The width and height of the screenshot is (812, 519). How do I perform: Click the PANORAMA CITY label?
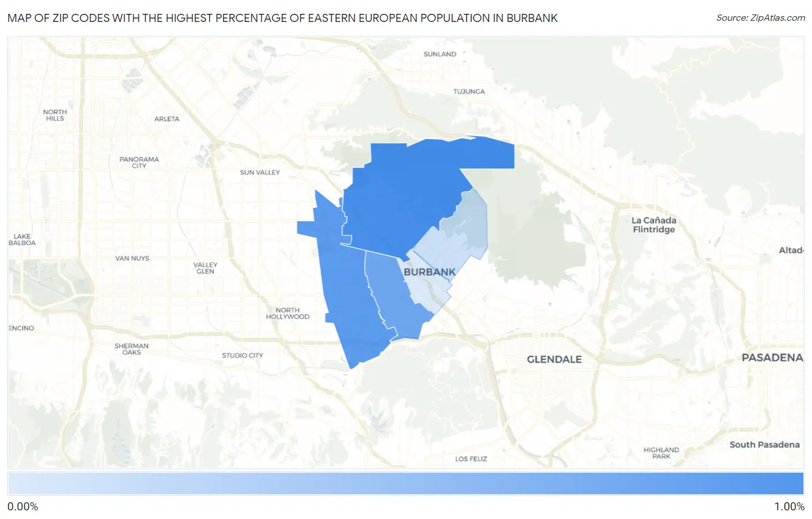pyautogui.click(x=139, y=162)
